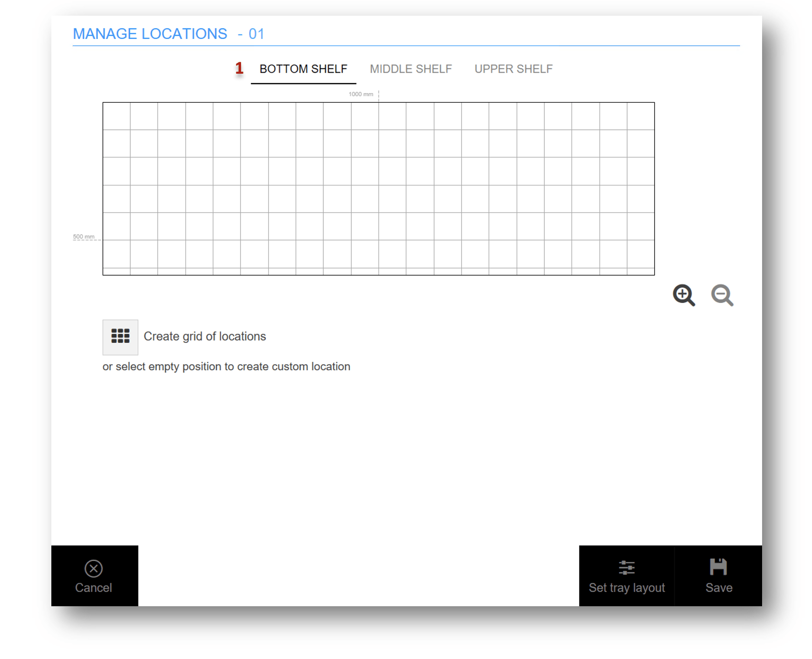Image resolution: width=812 pixels, height=659 pixels.
Task: Click the Save floppy disk icon
Action: (x=718, y=567)
